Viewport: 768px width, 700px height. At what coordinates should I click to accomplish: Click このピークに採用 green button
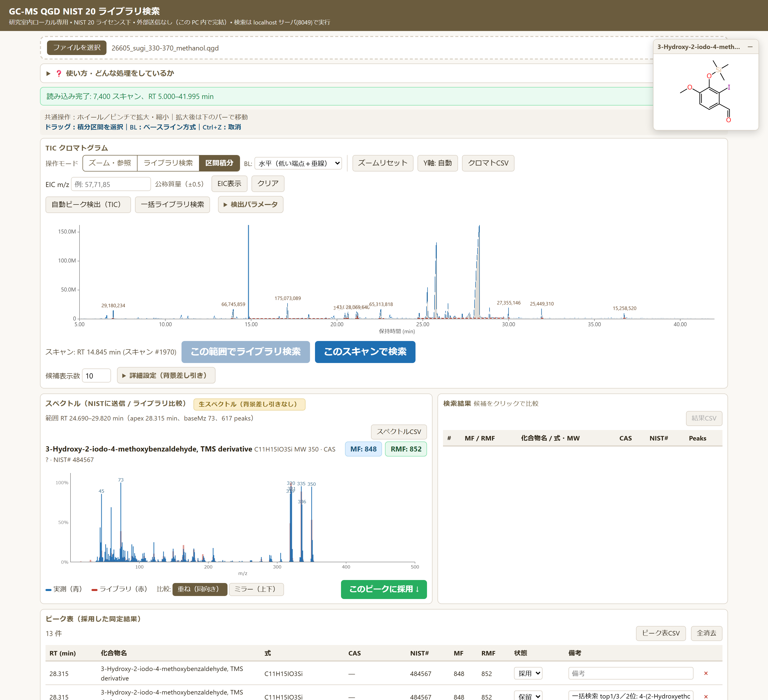pyautogui.click(x=383, y=589)
